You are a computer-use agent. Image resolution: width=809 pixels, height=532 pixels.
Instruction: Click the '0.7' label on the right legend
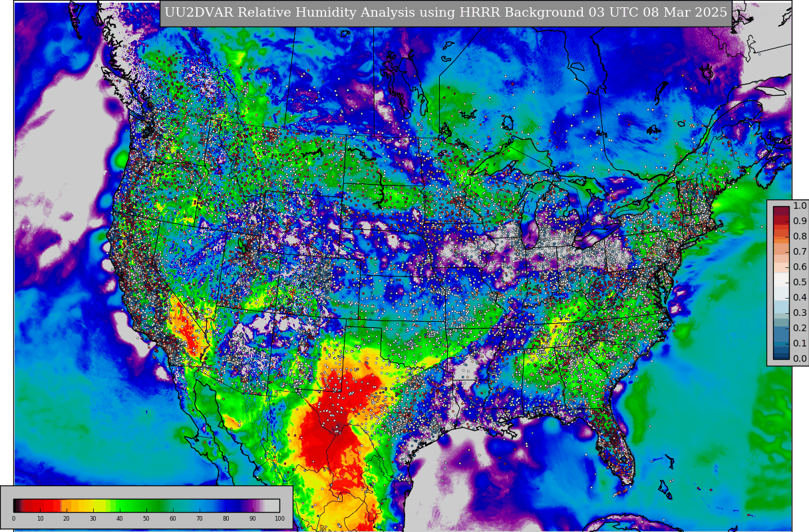click(800, 252)
